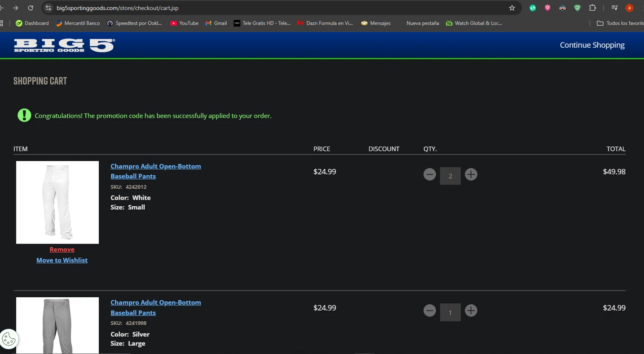Click promotion code success message
Viewport: 644px width, 354px height.
click(x=153, y=116)
